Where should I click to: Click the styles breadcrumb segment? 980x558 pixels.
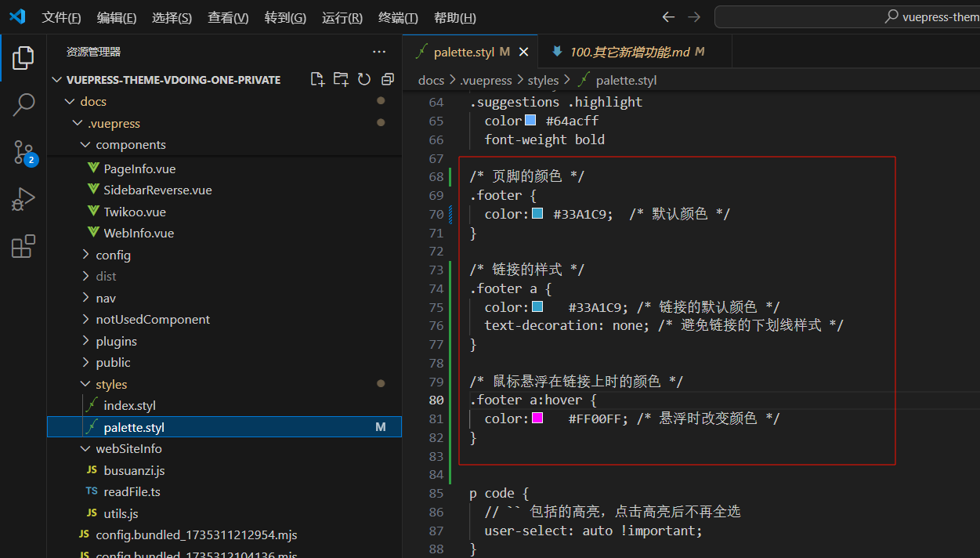(x=543, y=80)
